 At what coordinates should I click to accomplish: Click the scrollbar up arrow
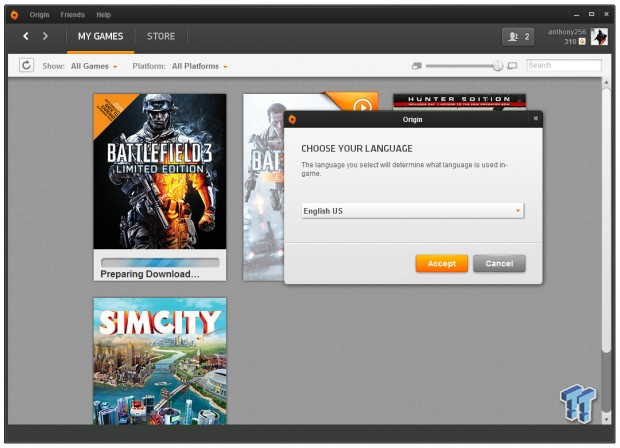606,82
